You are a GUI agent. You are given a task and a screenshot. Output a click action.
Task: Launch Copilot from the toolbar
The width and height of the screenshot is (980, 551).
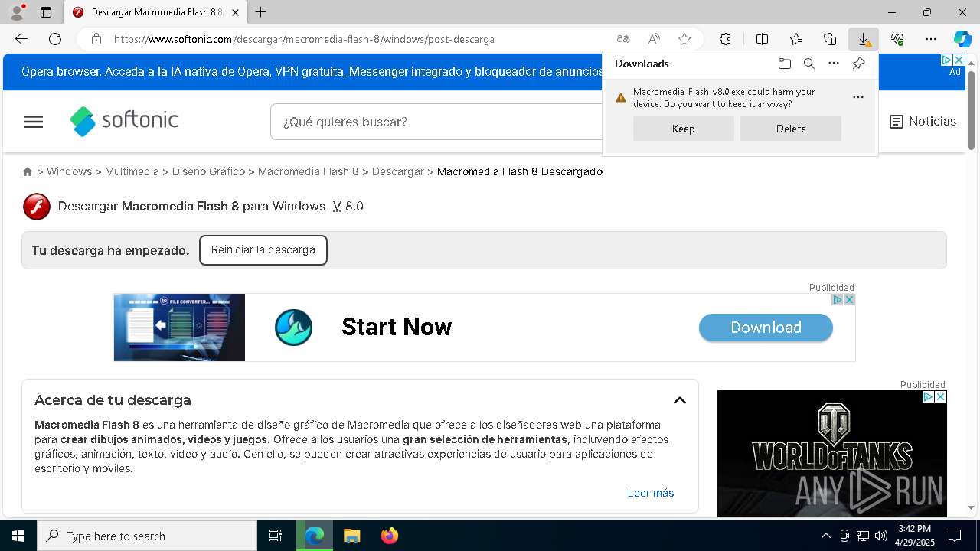pos(962,39)
